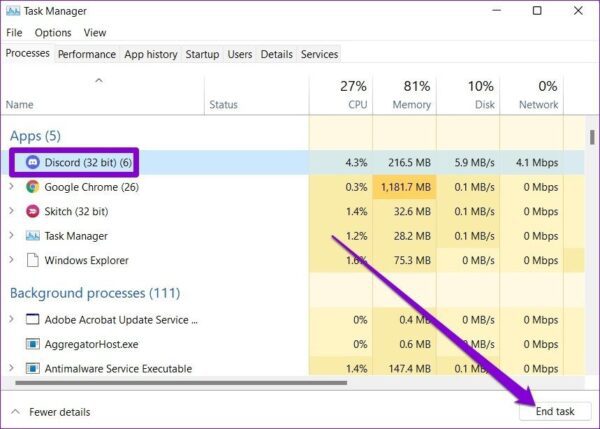Collapse view with Fewer details
Screen dimensions: 600x429
[51, 412]
